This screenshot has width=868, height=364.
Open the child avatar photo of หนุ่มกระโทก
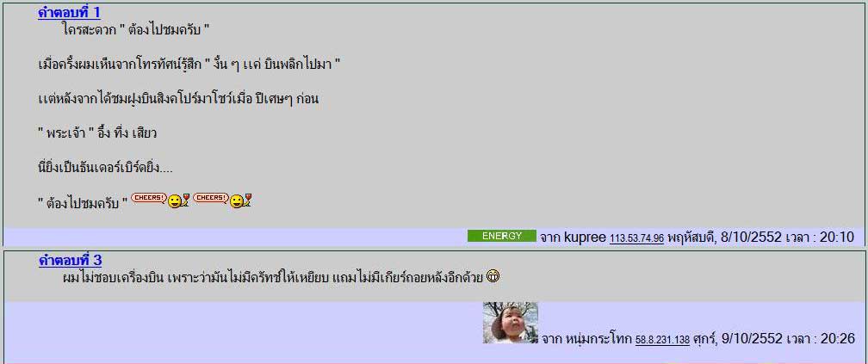pyautogui.click(x=511, y=323)
